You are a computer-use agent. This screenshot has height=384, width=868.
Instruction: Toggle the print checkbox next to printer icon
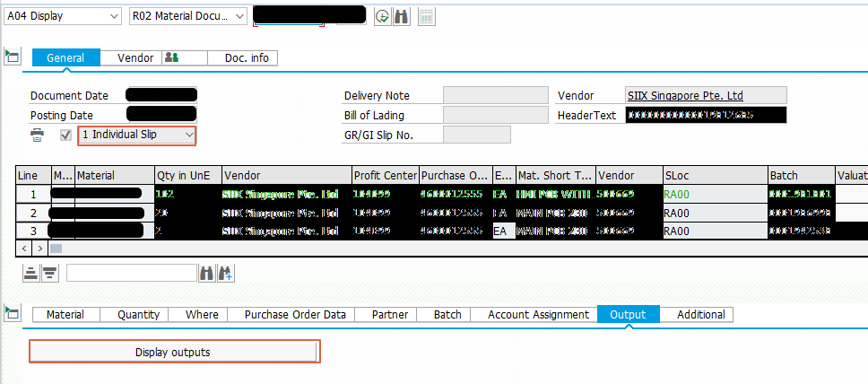click(65, 135)
